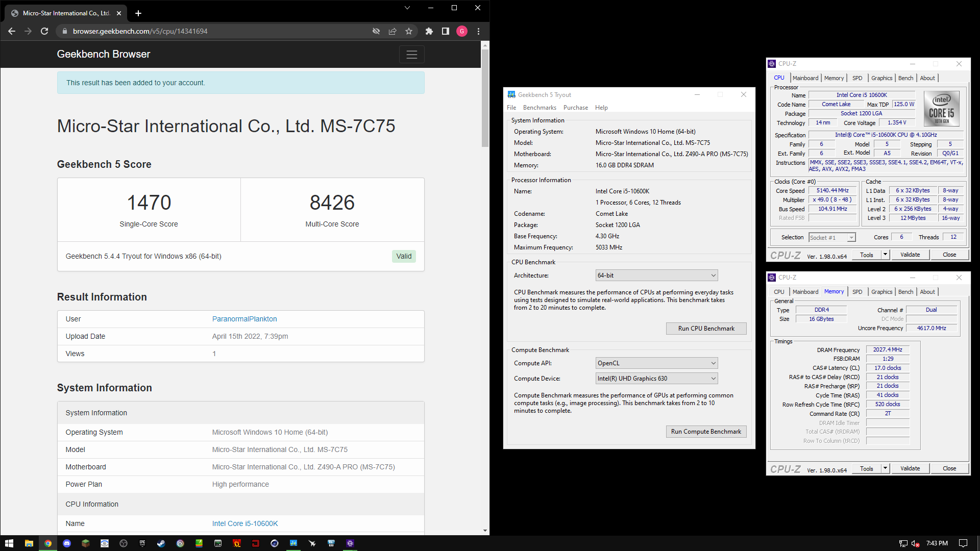Open the Chrome three-dot menu
This screenshot has height=551, width=980.
(478, 31)
